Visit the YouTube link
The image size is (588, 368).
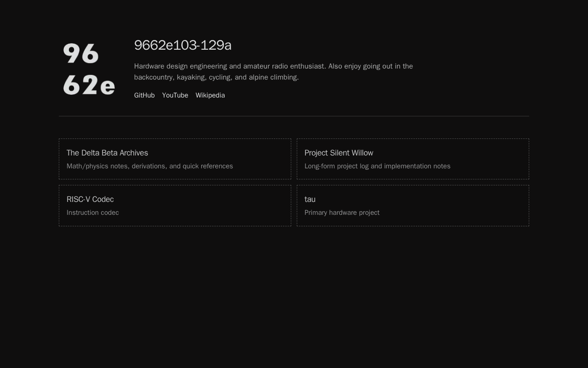175,95
